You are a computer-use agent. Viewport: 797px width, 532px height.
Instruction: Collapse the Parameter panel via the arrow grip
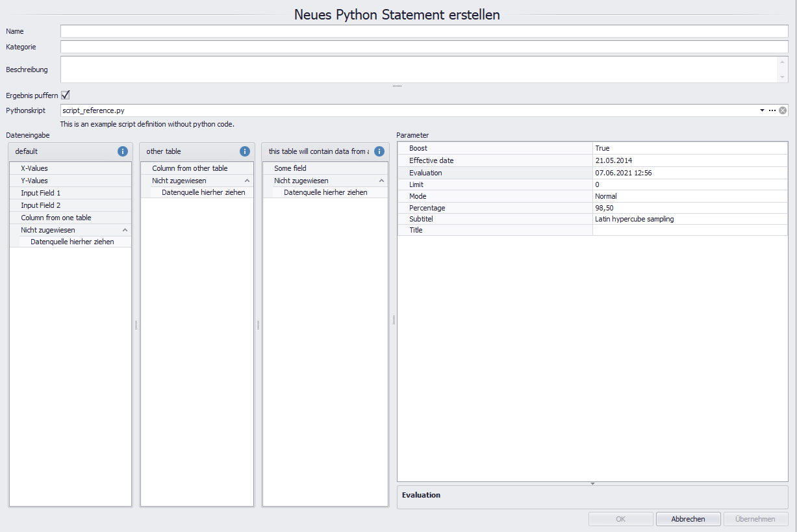click(592, 483)
